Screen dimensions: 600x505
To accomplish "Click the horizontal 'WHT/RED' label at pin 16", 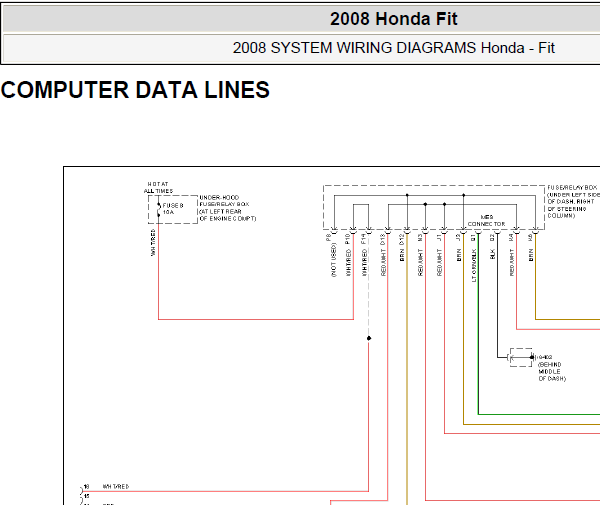I will click(x=116, y=487).
